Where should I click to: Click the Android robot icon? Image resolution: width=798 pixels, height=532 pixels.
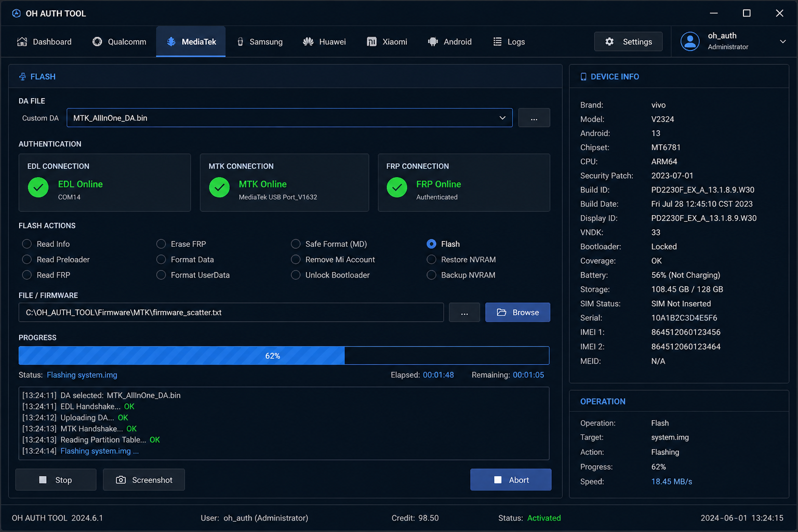click(433, 42)
